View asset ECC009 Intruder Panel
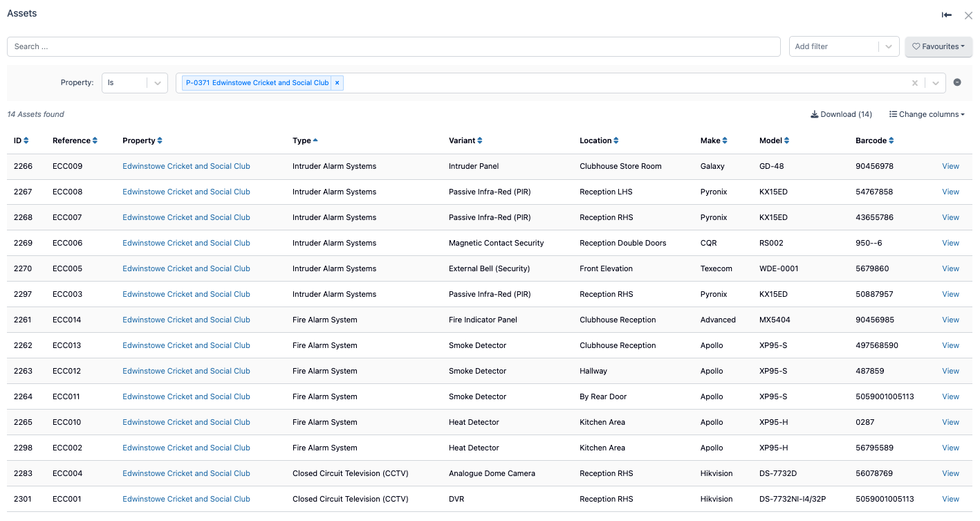This screenshot has width=980, height=521. click(950, 166)
